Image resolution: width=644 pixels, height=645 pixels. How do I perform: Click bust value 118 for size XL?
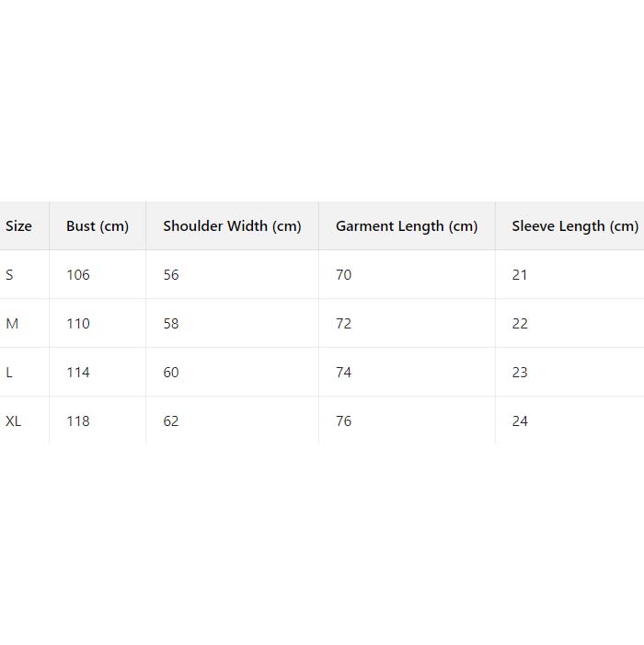click(78, 421)
